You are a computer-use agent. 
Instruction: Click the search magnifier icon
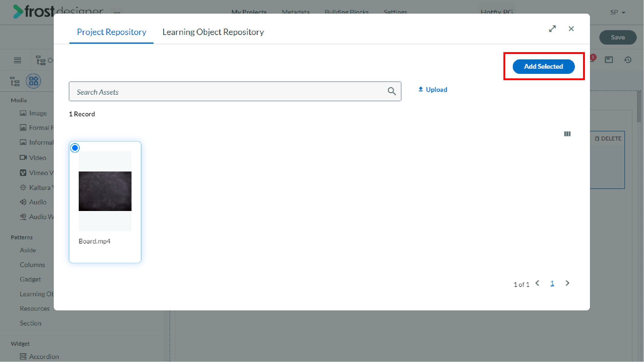tap(392, 91)
